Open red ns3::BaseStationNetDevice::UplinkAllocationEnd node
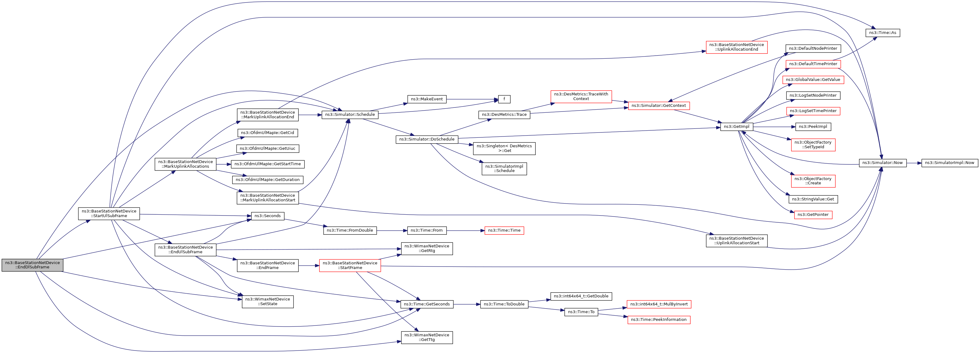 [x=737, y=47]
